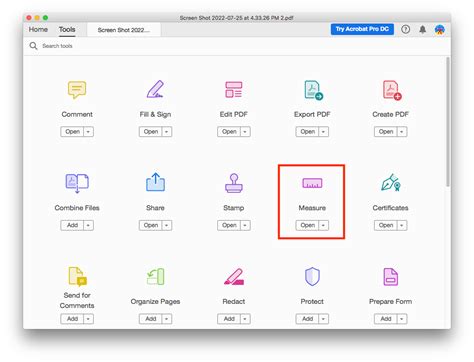Open the Comment tool button

pos(72,132)
